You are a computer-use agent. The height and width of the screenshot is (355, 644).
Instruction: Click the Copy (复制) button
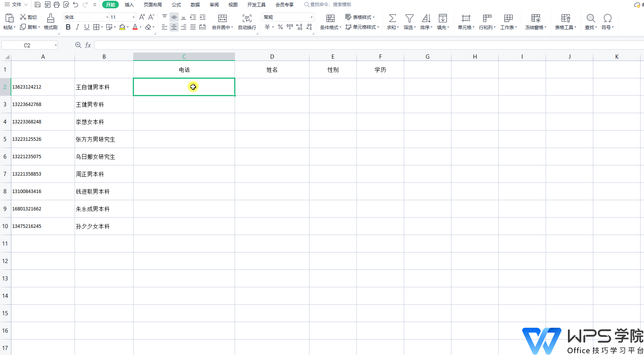point(30,27)
